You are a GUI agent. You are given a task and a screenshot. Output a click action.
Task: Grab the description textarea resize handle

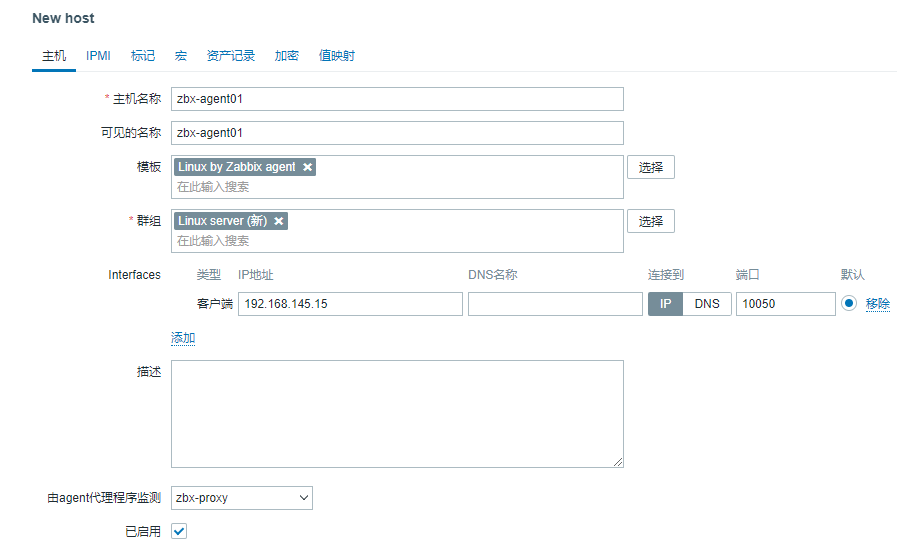(618, 462)
